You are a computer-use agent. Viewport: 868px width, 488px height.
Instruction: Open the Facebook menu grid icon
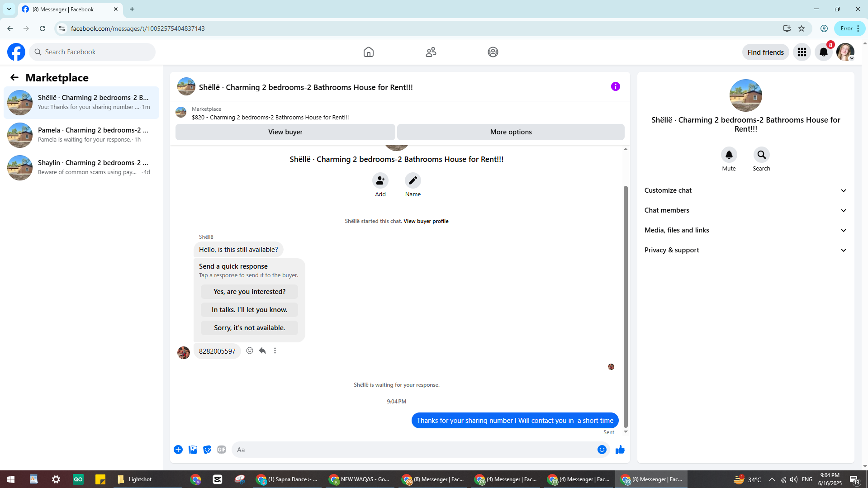[x=802, y=52]
